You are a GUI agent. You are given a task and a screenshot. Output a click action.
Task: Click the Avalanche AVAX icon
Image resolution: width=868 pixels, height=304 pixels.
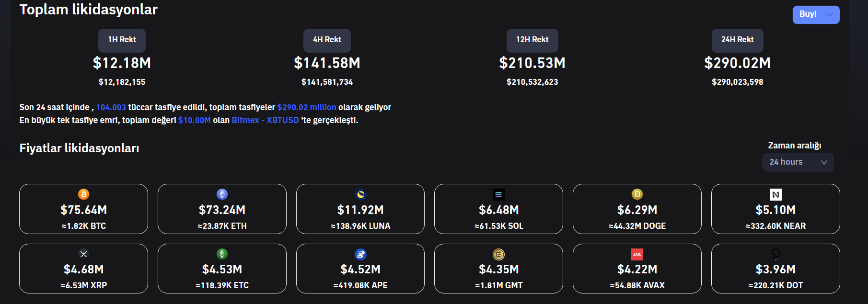(x=637, y=254)
